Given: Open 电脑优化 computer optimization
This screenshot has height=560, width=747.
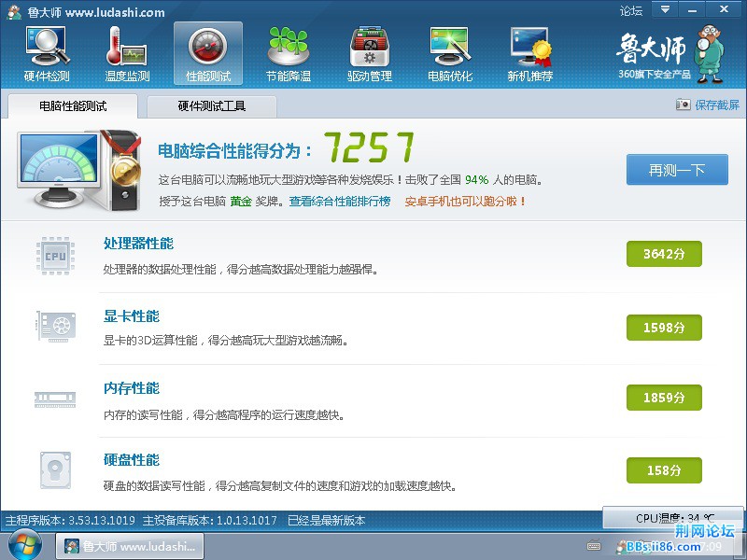Looking at the screenshot, I should pos(450,55).
